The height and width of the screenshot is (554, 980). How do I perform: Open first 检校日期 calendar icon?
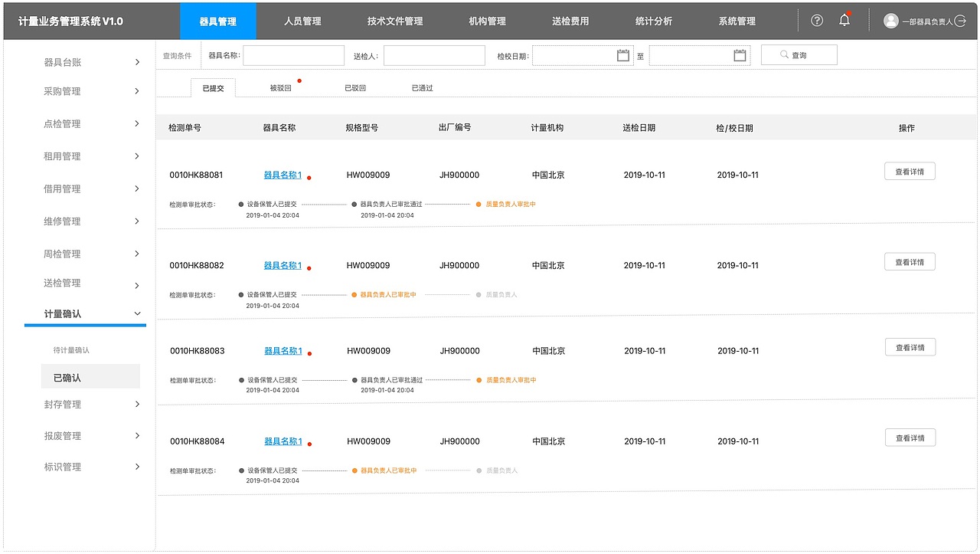623,55
